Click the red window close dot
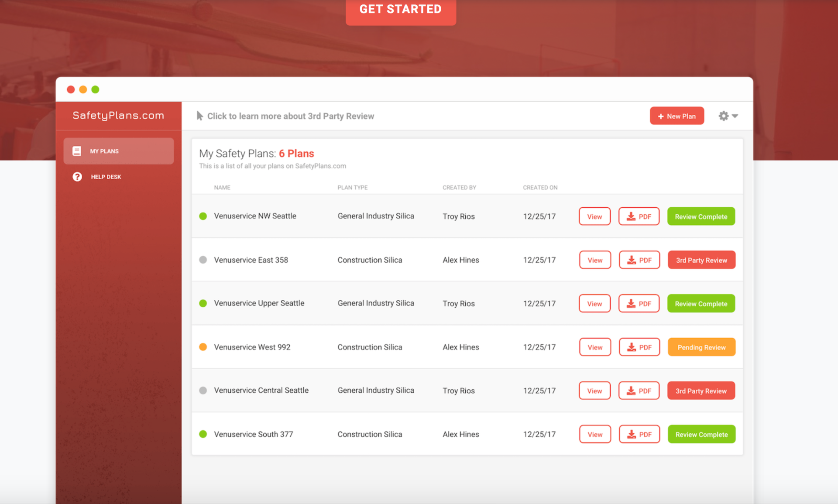Screen dimensions: 838x504 click(71, 89)
